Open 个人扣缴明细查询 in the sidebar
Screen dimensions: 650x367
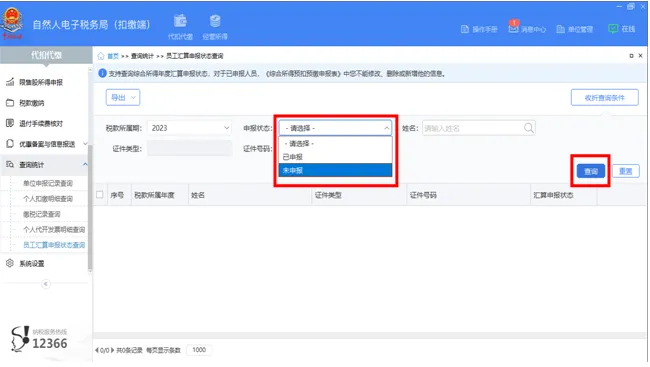tap(48, 199)
